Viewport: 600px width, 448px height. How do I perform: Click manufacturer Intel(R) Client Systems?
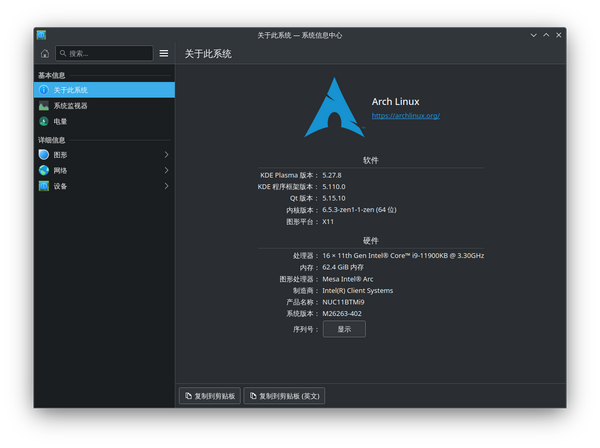357,290
